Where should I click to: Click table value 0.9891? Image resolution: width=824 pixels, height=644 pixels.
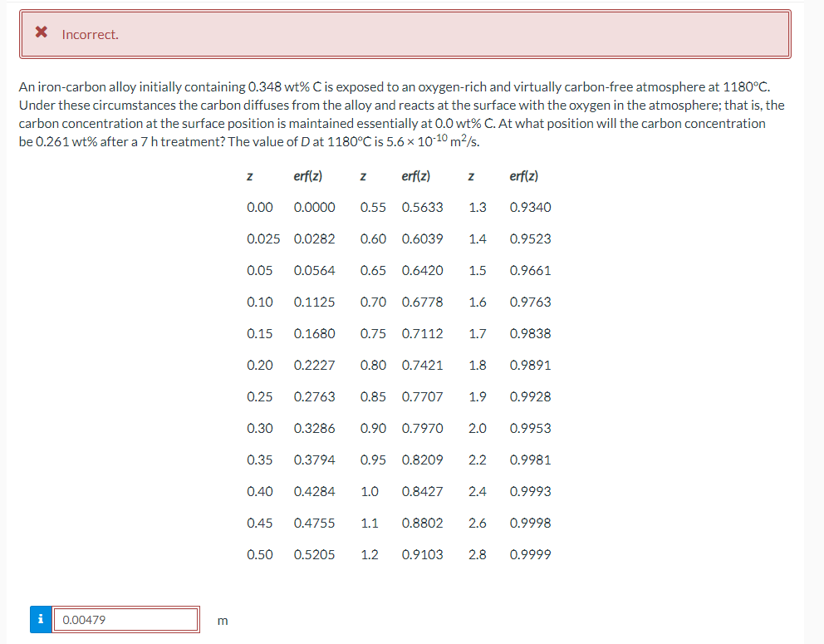(x=530, y=365)
